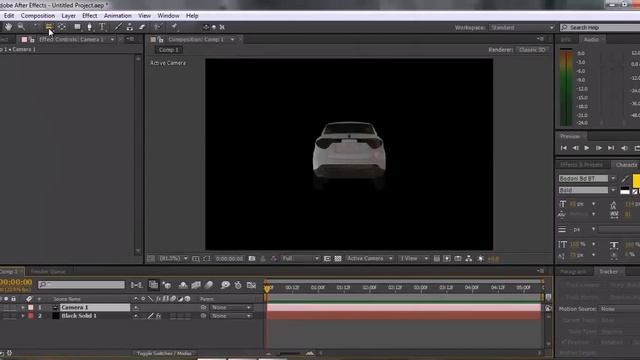This screenshot has width=640, height=360.
Task: Toggle Brainstorm icon in timeline
Action: tap(225, 285)
